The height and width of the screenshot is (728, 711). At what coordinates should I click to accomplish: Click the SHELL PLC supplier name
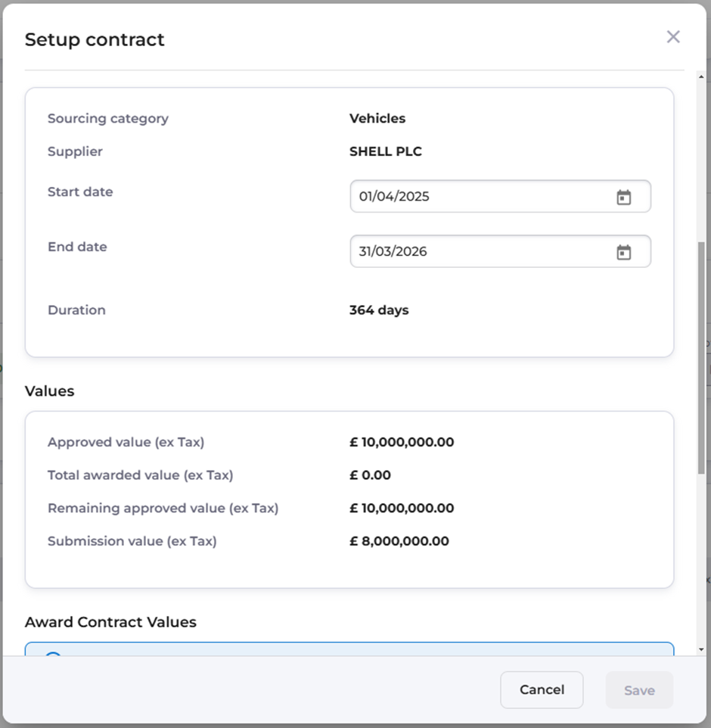[386, 151]
